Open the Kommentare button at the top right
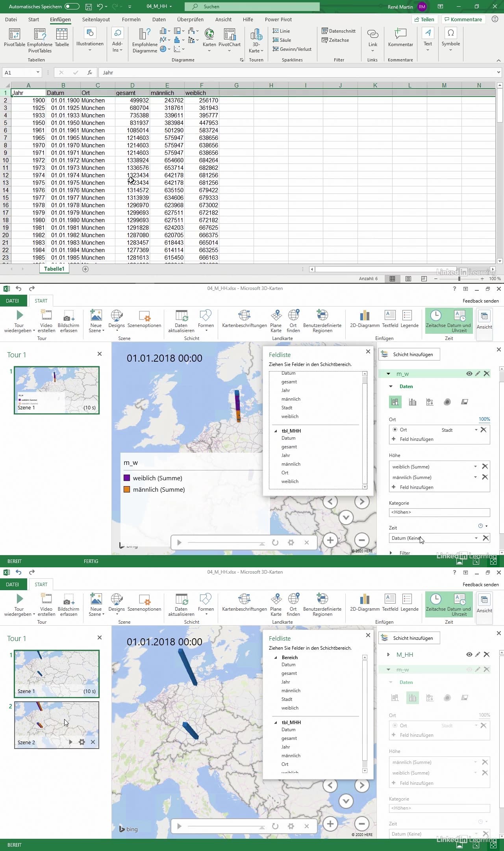This screenshot has width=504, height=851. pyautogui.click(x=463, y=19)
